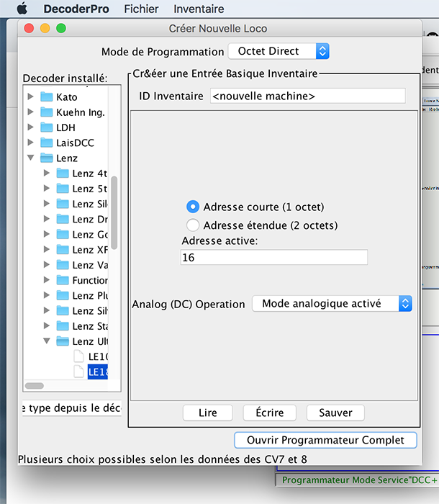Select the Lenz XF folder icon
Viewport: 439px width, 504px height.
(x=63, y=249)
